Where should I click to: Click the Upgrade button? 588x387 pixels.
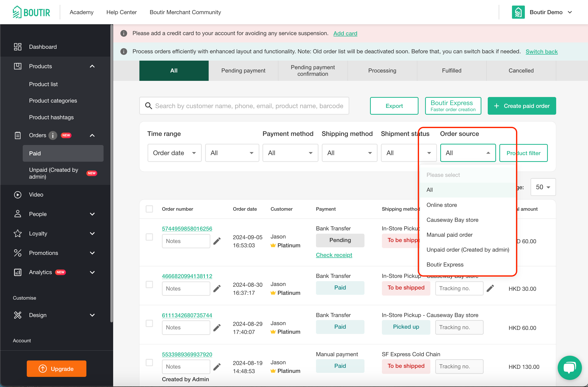[57, 369]
